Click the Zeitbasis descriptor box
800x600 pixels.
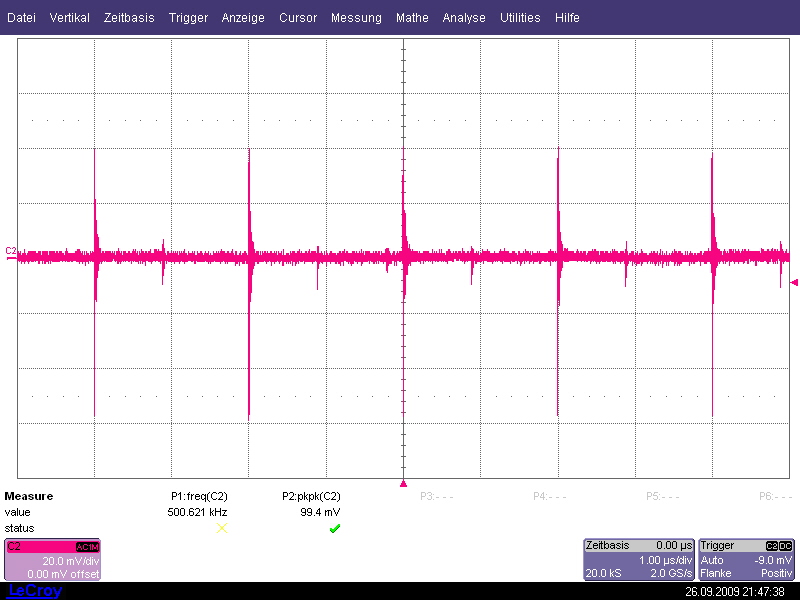pos(639,560)
